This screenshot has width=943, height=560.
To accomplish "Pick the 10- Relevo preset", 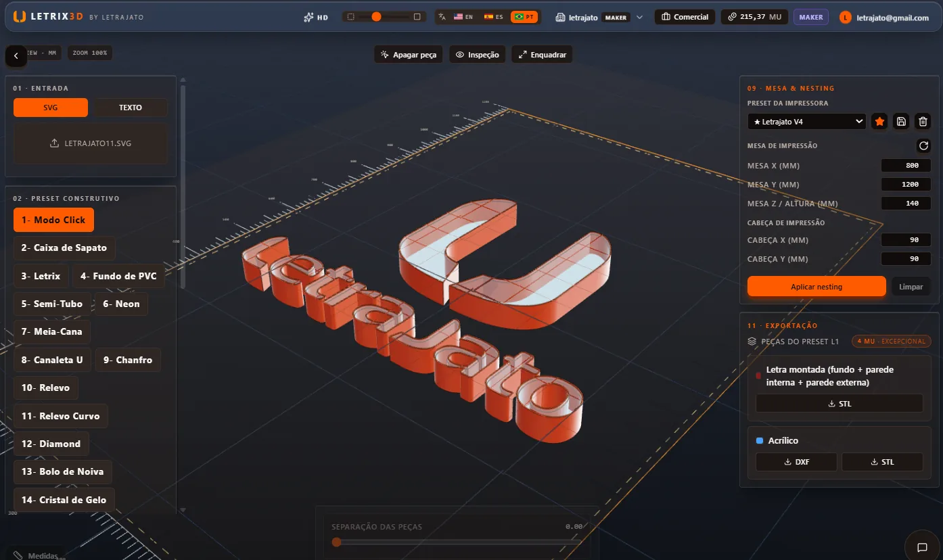I will (x=45, y=388).
